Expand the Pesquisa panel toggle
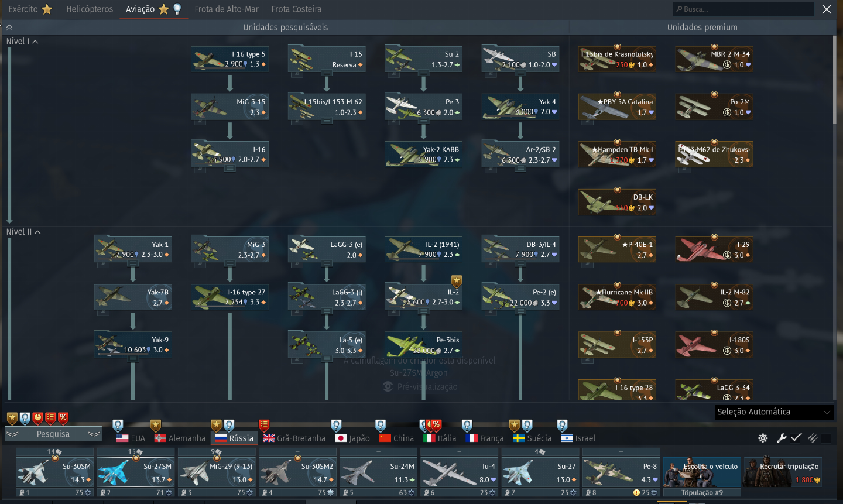This screenshot has height=504, width=843. click(53, 434)
